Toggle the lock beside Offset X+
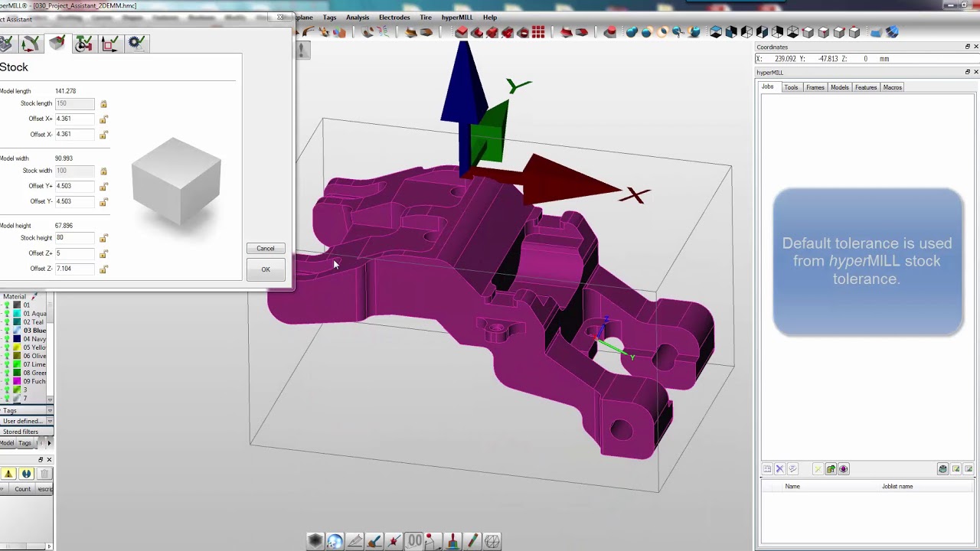This screenshot has height=551, width=980. click(103, 119)
